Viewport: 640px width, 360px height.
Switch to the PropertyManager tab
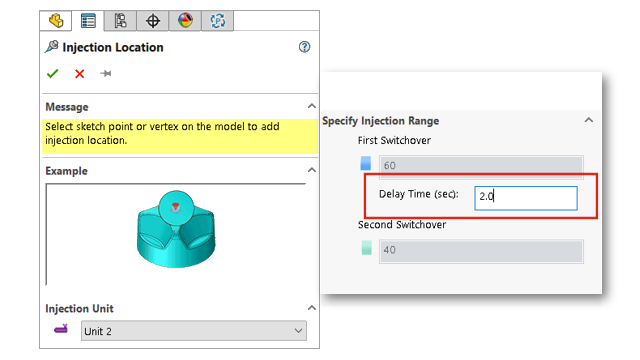88,21
